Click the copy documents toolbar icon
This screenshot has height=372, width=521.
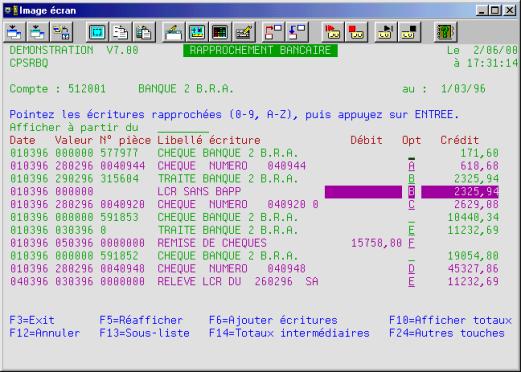(x=120, y=32)
